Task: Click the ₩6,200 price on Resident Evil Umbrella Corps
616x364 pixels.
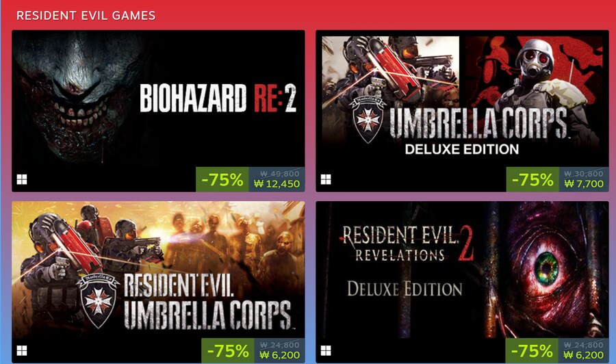Action: click(x=280, y=355)
